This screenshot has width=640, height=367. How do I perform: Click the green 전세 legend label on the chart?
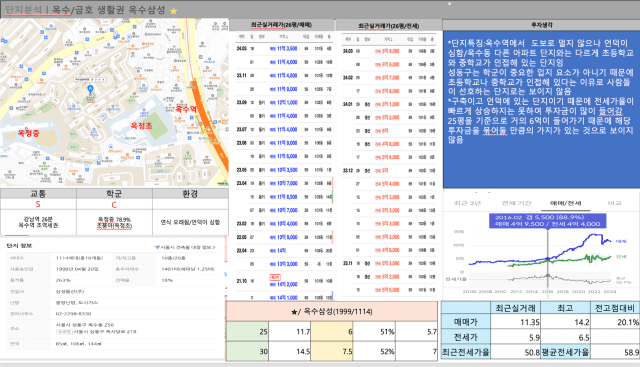[x=621, y=257]
